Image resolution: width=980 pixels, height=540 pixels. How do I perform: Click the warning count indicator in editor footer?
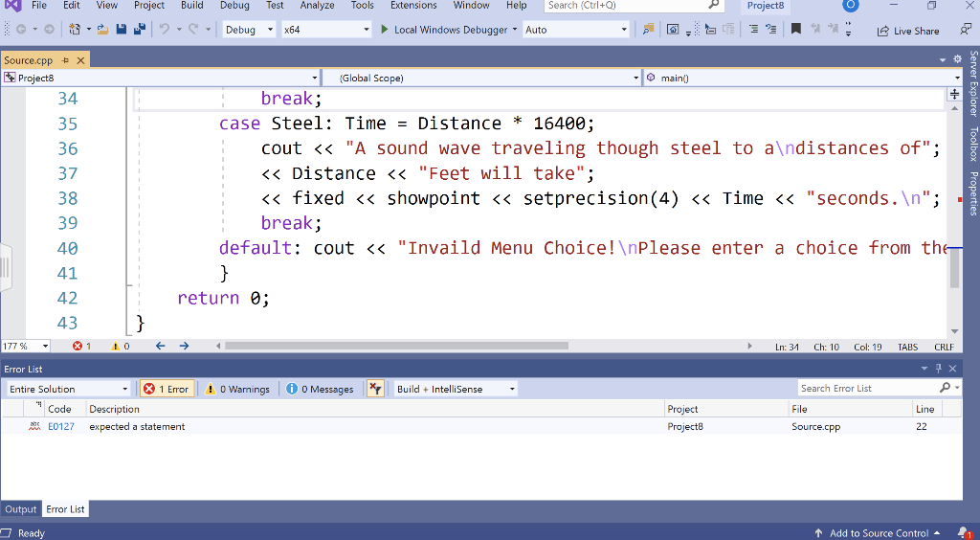point(121,346)
